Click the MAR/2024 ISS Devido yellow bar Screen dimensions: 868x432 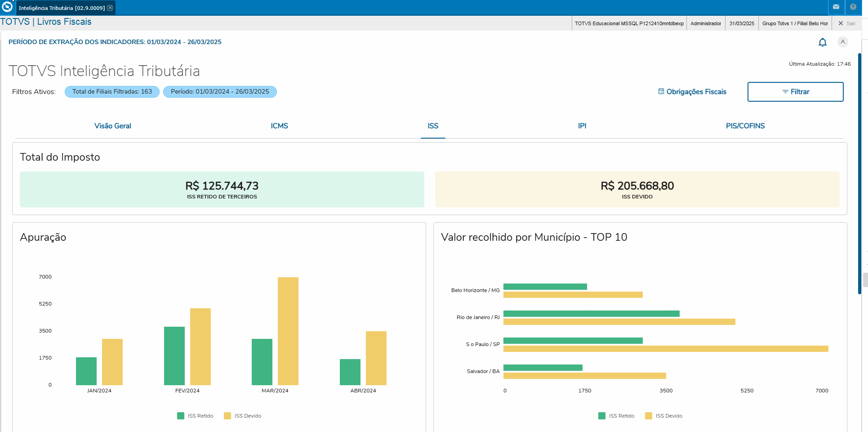tap(288, 331)
